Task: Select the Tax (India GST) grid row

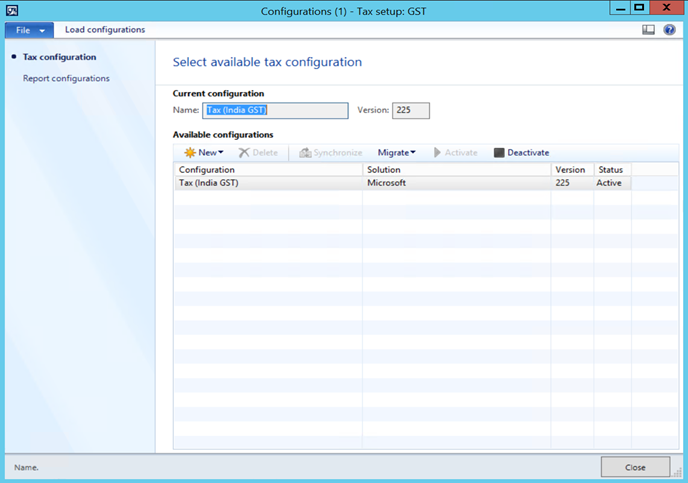Action: [x=402, y=183]
